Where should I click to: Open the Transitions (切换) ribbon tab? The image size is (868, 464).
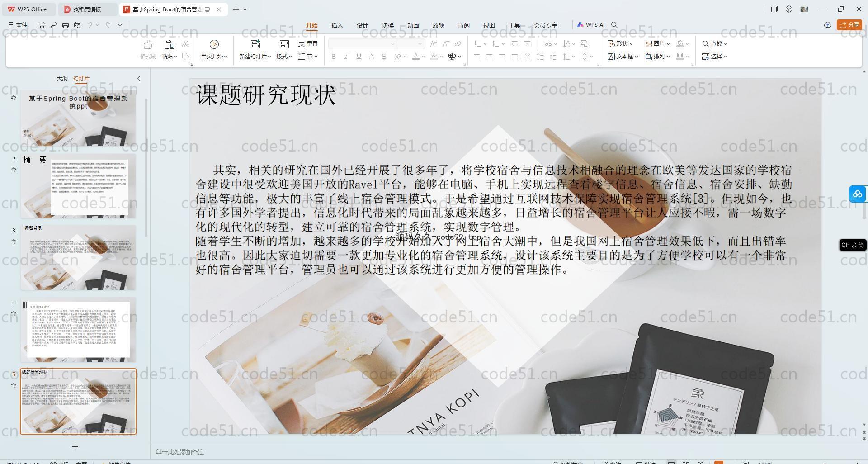[388, 25]
